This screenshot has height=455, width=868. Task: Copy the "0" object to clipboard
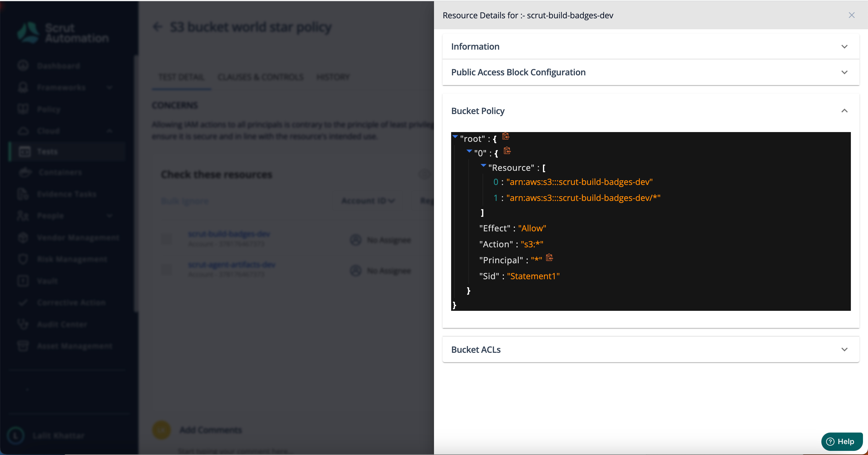pyautogui.click(x=507, y=151)
